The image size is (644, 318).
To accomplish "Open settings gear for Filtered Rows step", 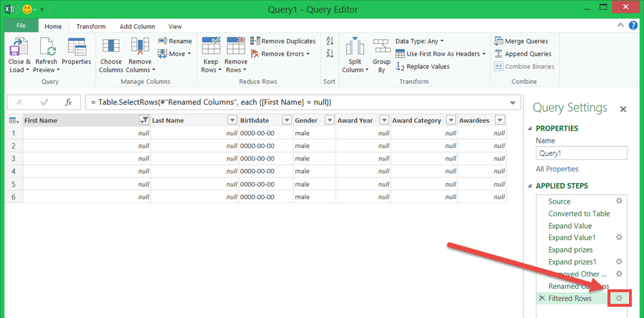I will (619, 299).
